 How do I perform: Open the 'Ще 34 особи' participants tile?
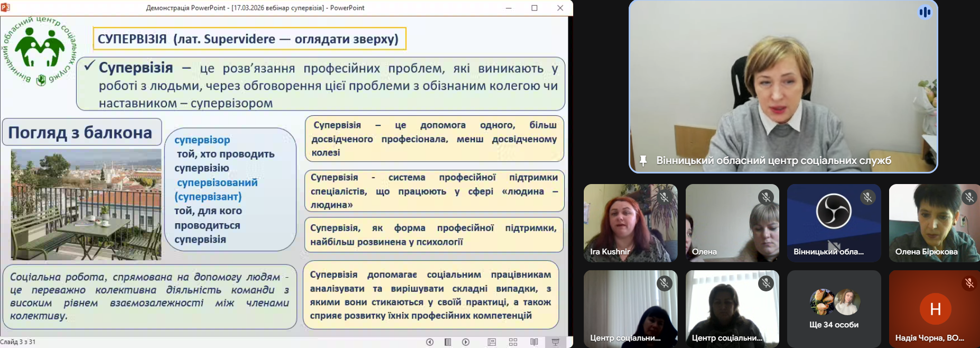point(834,309)
